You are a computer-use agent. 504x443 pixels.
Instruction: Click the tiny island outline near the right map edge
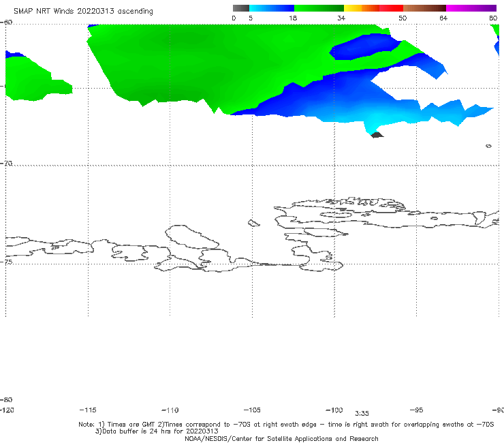pos(488,146)
